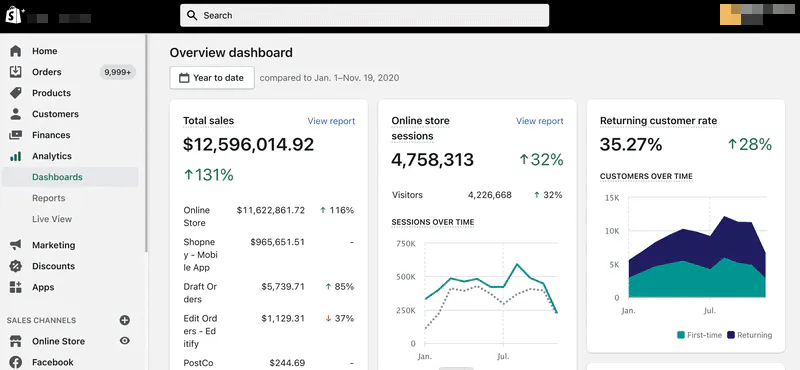Click the Customers person icon
The width and height of the screenshot is (800, 370).
pos(16,114)
